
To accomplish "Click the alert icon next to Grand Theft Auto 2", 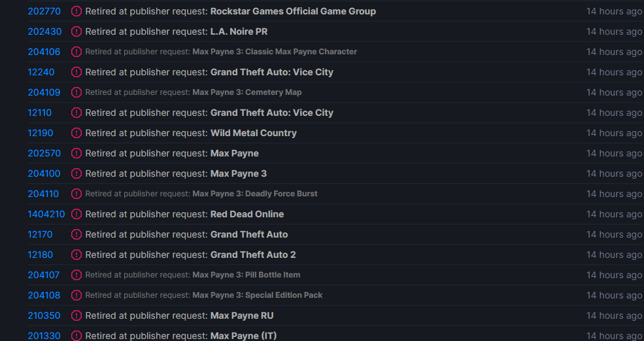I will (76, 255).
